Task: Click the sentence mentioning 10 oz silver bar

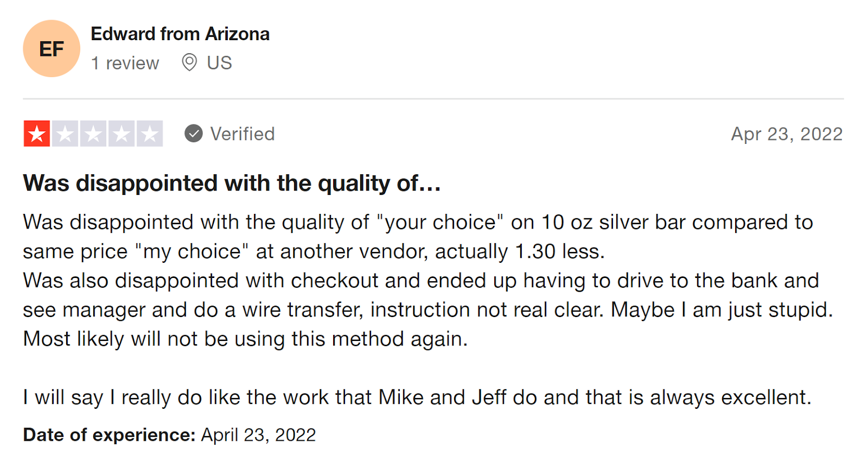Action: (418, 237)
